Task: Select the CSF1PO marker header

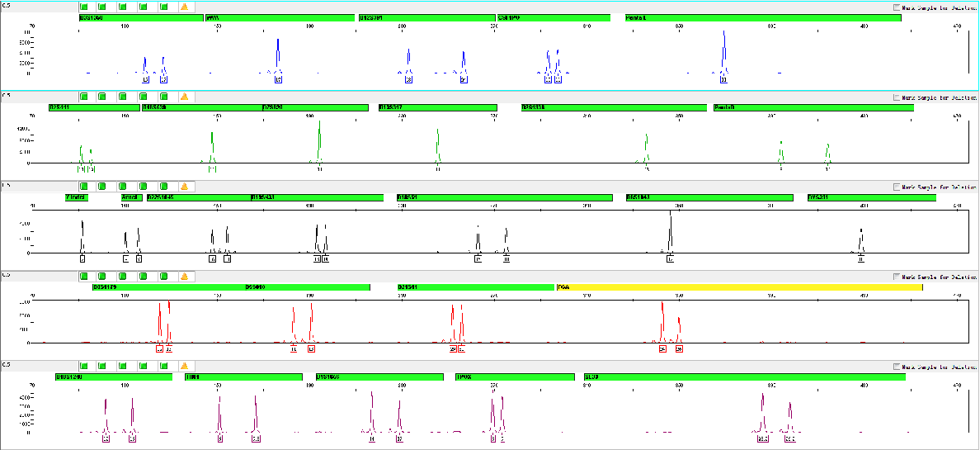Action: (554, 18)
